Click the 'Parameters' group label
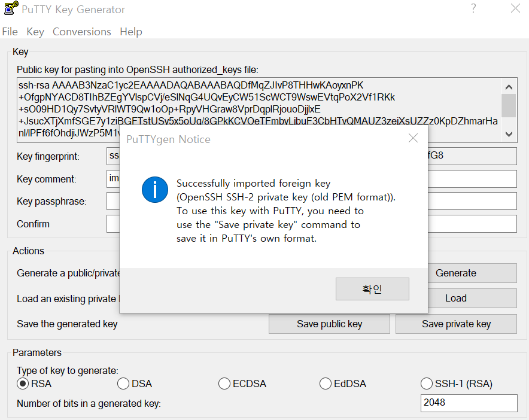 [37, 352]
